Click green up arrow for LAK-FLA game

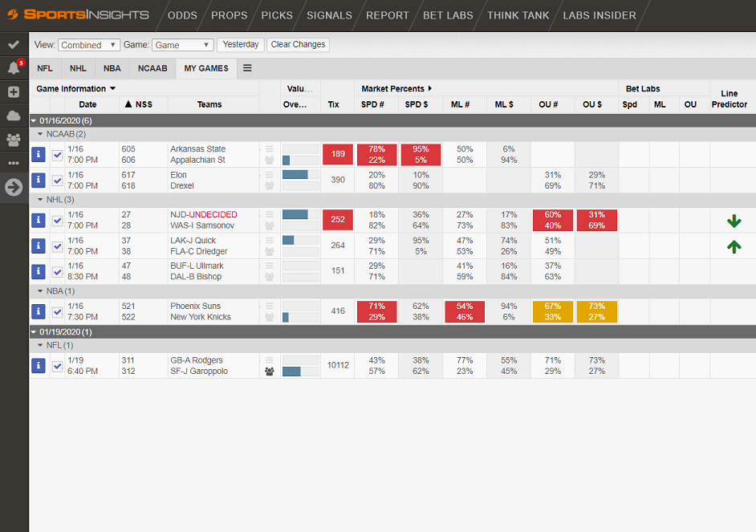click(x=733, y=246)
